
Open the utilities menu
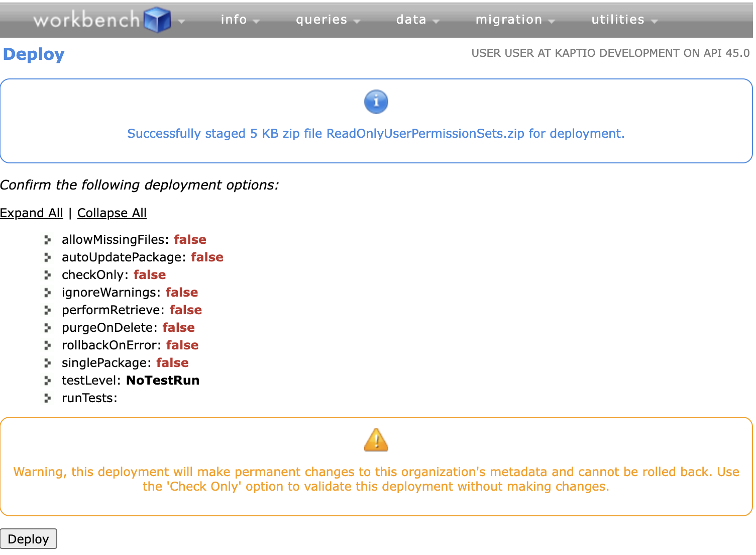[x=618, y=20]
